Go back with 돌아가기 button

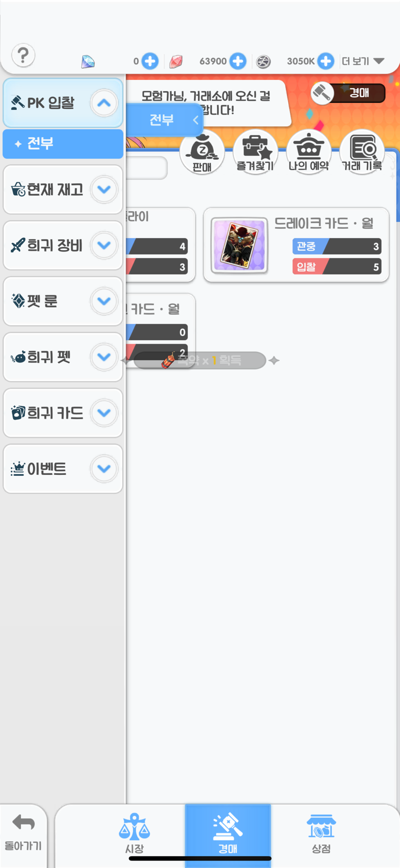(23, 833)
